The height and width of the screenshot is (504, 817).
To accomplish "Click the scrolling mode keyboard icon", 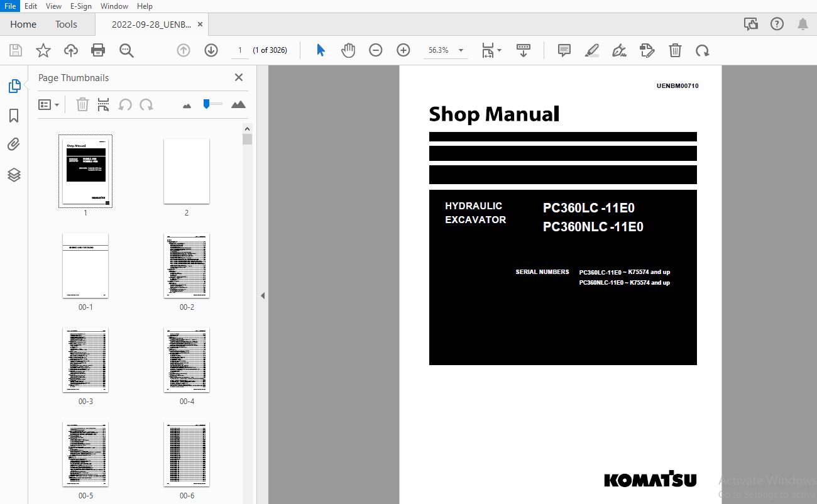I will point(523,50).
